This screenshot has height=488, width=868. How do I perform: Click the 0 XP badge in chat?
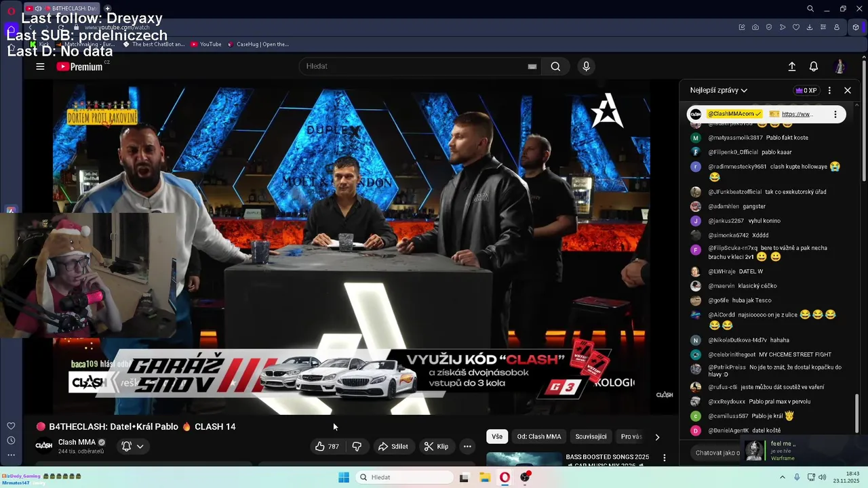coord(806,90)
